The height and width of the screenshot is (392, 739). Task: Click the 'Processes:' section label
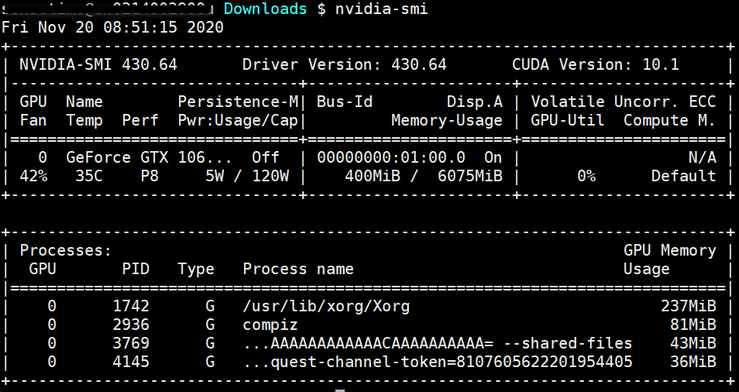tap(66, 250)
